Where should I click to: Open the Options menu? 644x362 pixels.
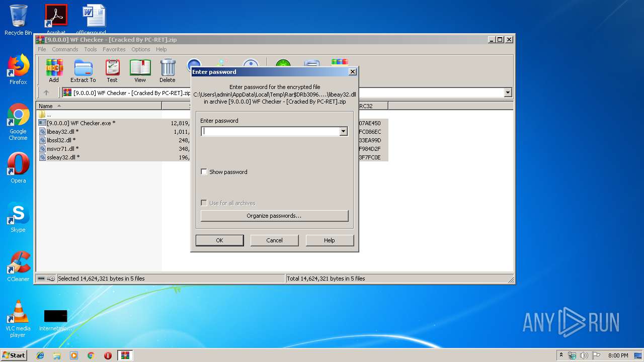pyautogui.click(x=141, y=49)
